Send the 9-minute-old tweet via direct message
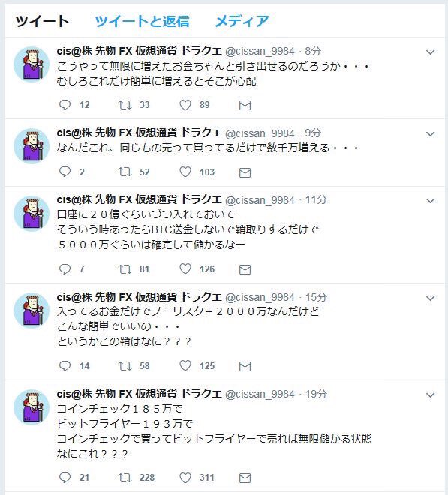This screenshot has width=448, height=495. click(245, 172)
